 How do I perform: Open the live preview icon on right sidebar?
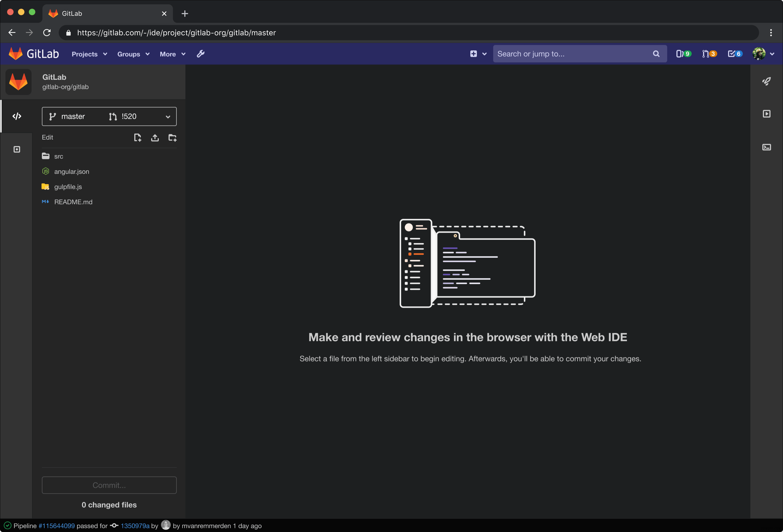click(x=767, y=114)
